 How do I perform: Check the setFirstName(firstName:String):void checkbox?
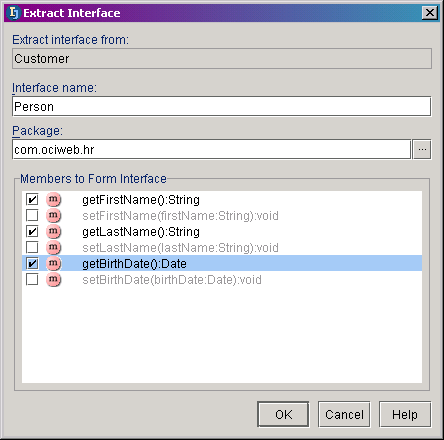[x=32, y=215]
